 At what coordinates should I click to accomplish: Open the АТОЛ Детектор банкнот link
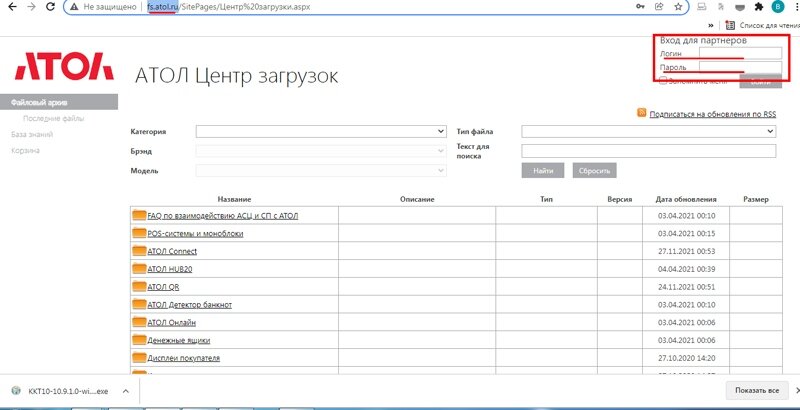tap(190, 305)
